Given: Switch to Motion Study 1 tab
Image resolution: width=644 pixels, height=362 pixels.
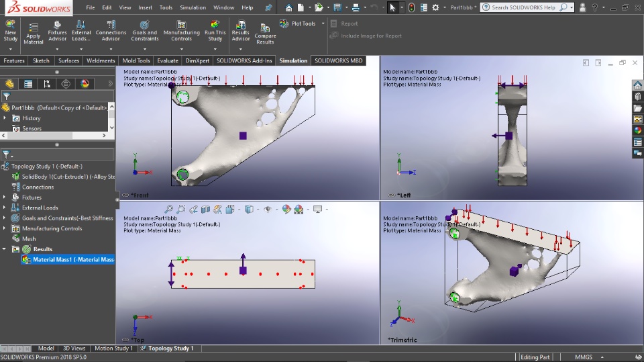Looking at the screenshot, I should 113,349.
